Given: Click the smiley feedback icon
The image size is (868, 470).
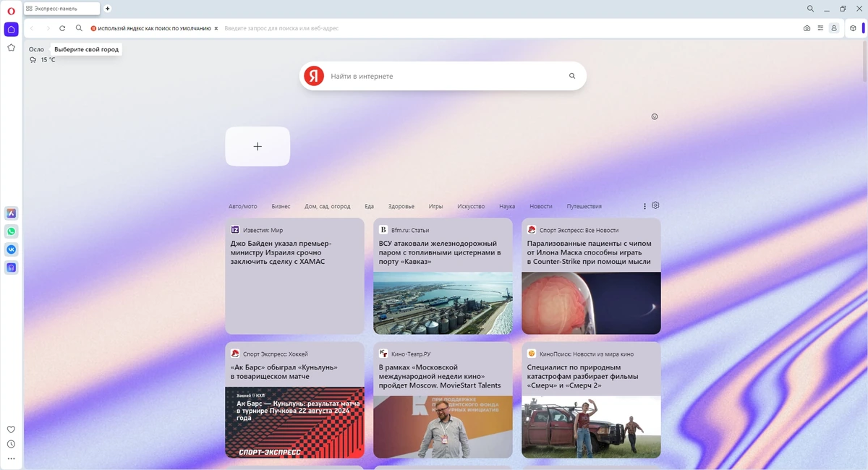Looking at the screenshot, I should pos(655,116).
